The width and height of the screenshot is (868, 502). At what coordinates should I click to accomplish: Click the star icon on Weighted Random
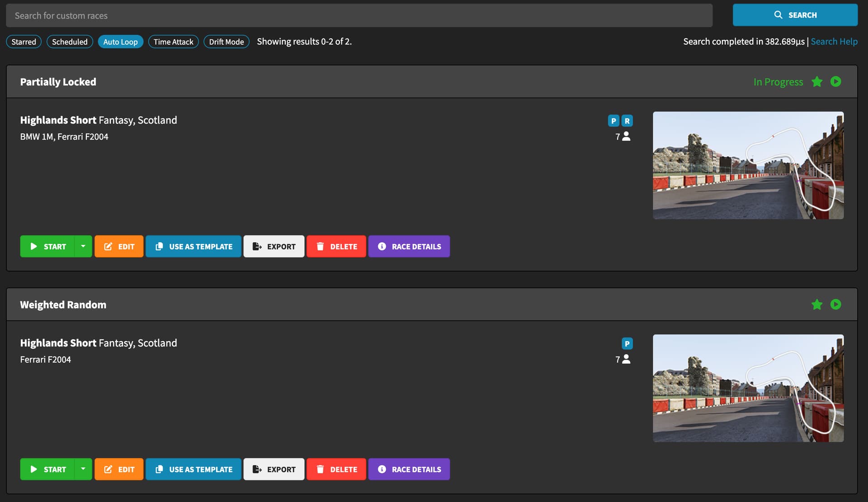pyautogui.click(x=817, y=305)
